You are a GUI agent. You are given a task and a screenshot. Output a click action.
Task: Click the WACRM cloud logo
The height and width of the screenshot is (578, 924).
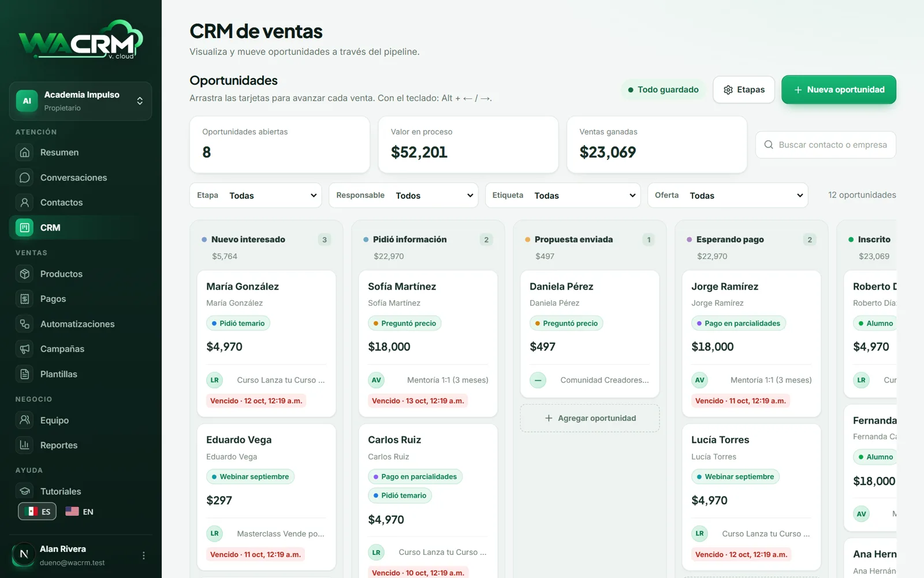click(x=81, y=39)
